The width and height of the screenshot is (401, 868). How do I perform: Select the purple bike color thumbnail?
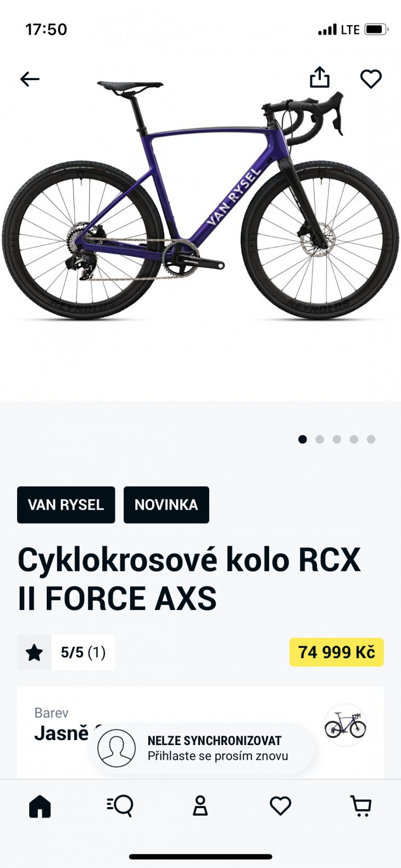pos(345,725)
